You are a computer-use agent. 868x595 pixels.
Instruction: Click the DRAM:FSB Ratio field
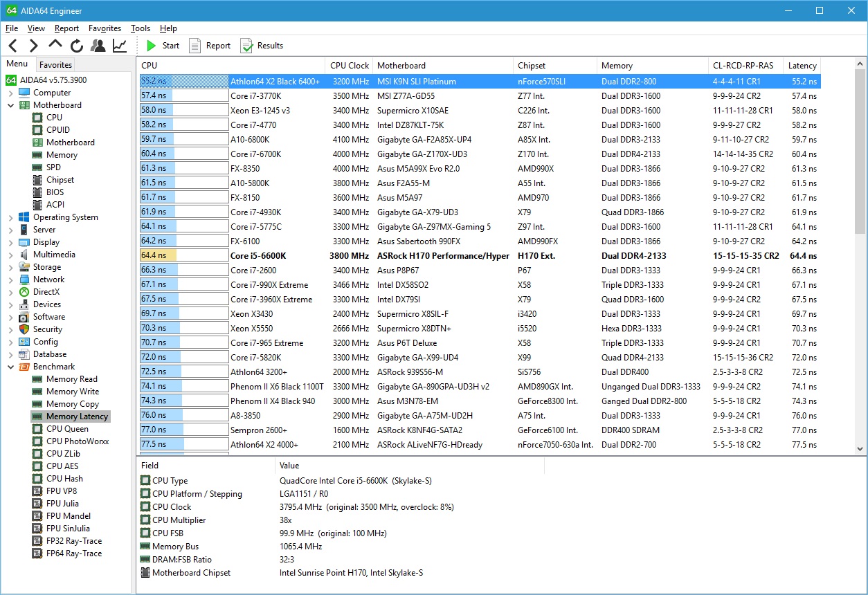[x=182, y=560]
